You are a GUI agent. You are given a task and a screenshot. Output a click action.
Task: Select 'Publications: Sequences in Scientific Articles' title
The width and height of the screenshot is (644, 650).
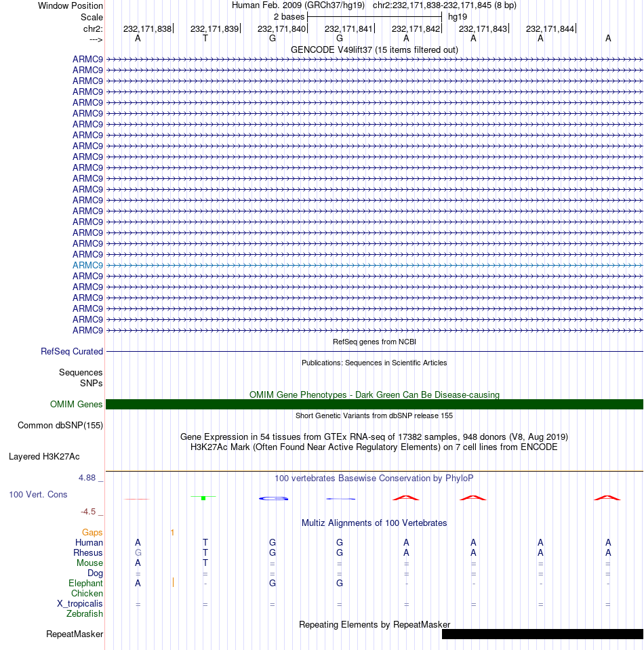coord(374,363)
